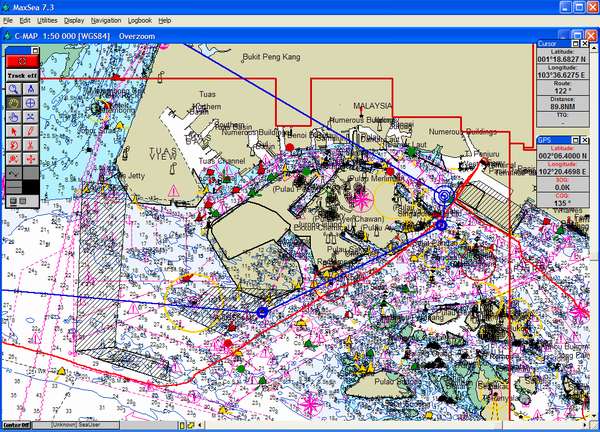The height and width of the screenshot is (432, 600).
Task: Select the red pencil drawing tool
Action: 31,131
